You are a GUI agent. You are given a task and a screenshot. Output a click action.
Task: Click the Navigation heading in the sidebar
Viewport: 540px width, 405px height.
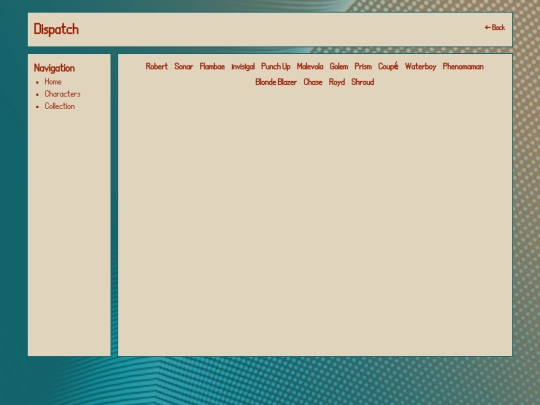pos(54,68)
